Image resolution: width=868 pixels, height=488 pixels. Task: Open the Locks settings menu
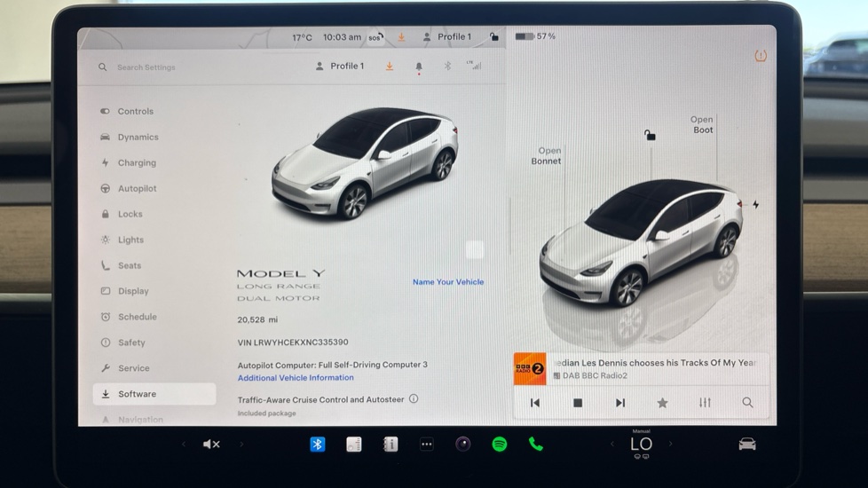[x=122, y=214]
